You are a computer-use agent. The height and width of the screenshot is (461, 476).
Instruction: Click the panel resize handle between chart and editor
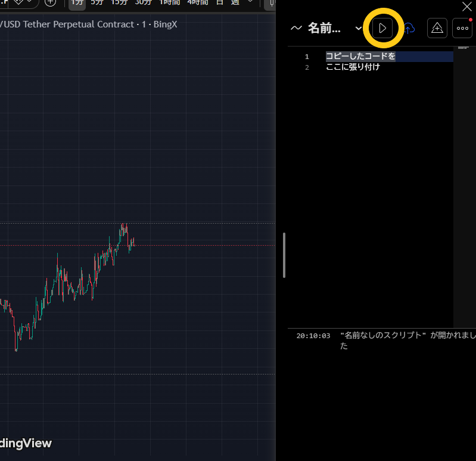[284, 255]
